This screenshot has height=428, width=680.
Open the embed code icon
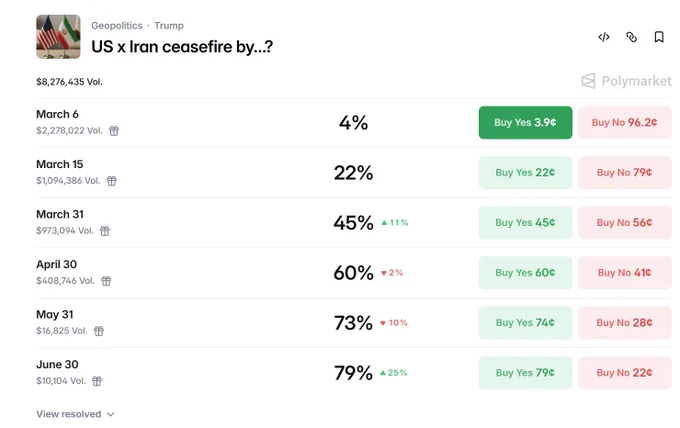pos(604,37)
